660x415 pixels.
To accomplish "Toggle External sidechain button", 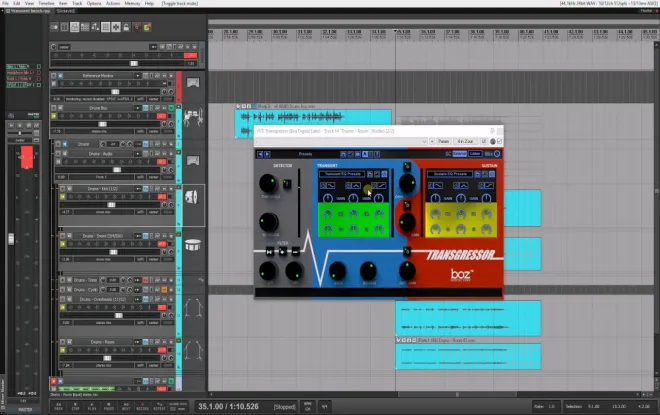I will click(460, 154).
